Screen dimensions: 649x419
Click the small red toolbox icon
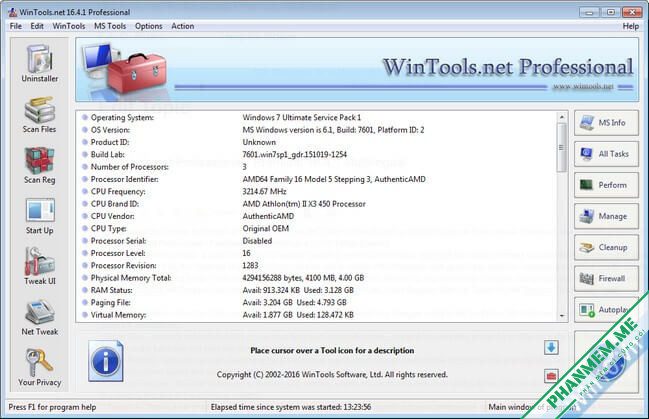pos(551,376)
